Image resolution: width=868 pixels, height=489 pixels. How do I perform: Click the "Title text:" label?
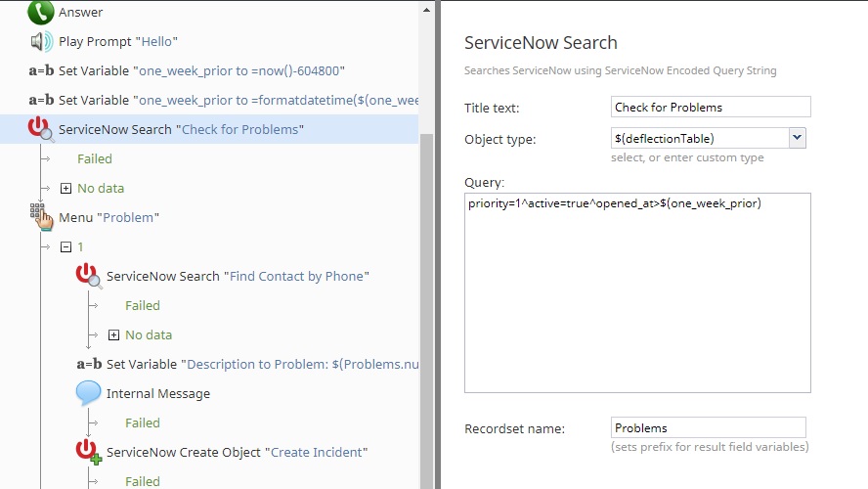point(492,108)
